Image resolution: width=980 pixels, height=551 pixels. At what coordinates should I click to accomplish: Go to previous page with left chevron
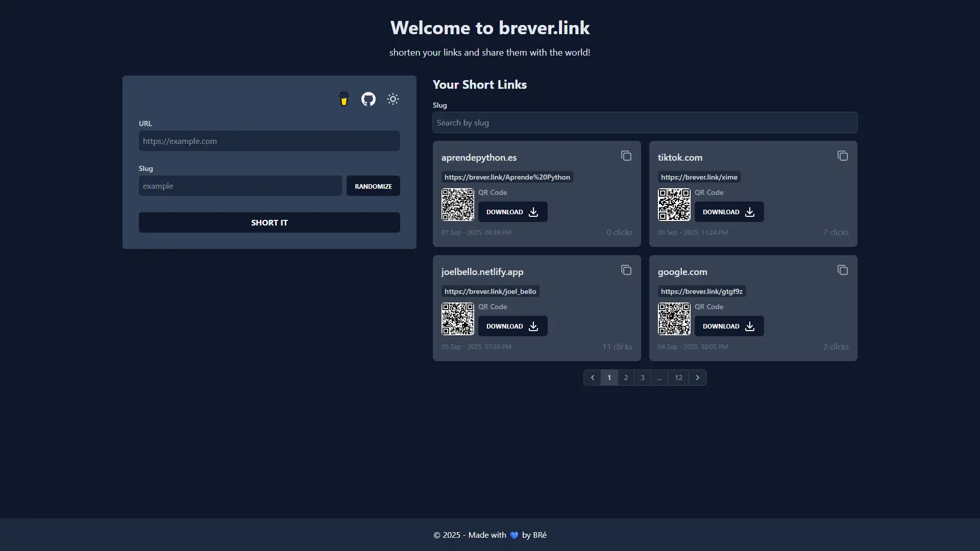pos(592,378)
